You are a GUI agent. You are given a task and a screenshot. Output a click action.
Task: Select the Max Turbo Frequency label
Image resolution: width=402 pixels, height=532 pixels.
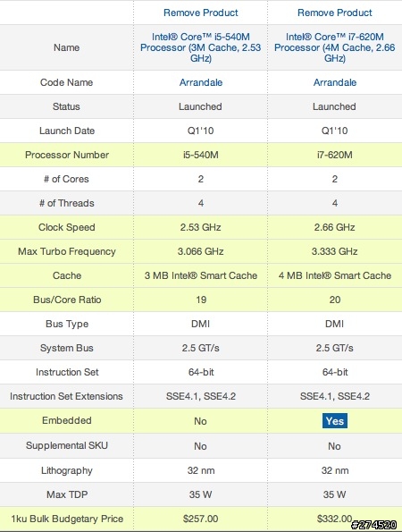(x=67, y=251)
